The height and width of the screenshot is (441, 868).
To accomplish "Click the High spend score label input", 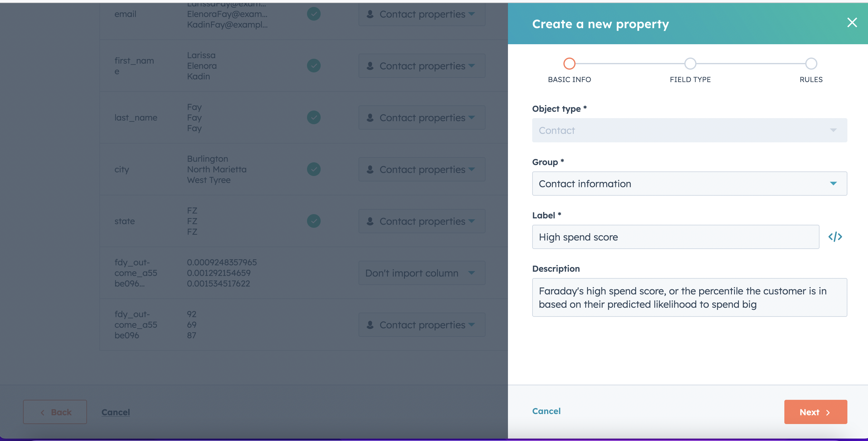I will click(x=675, y=236).
